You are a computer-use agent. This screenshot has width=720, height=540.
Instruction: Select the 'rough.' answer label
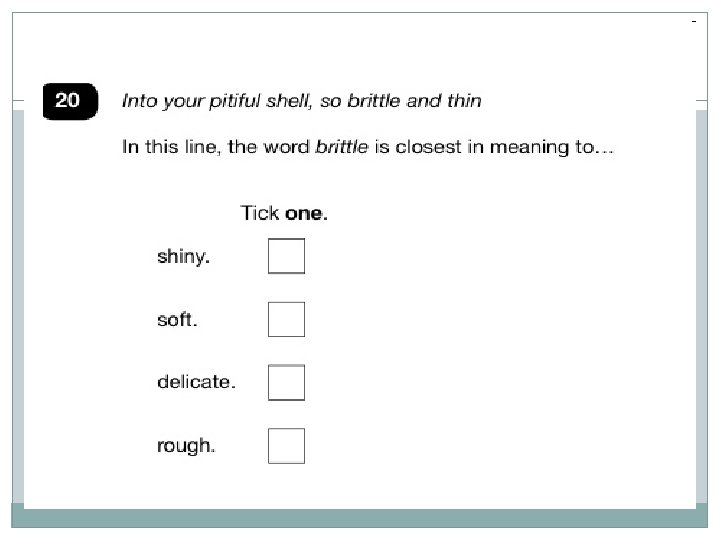pos(186,445)
